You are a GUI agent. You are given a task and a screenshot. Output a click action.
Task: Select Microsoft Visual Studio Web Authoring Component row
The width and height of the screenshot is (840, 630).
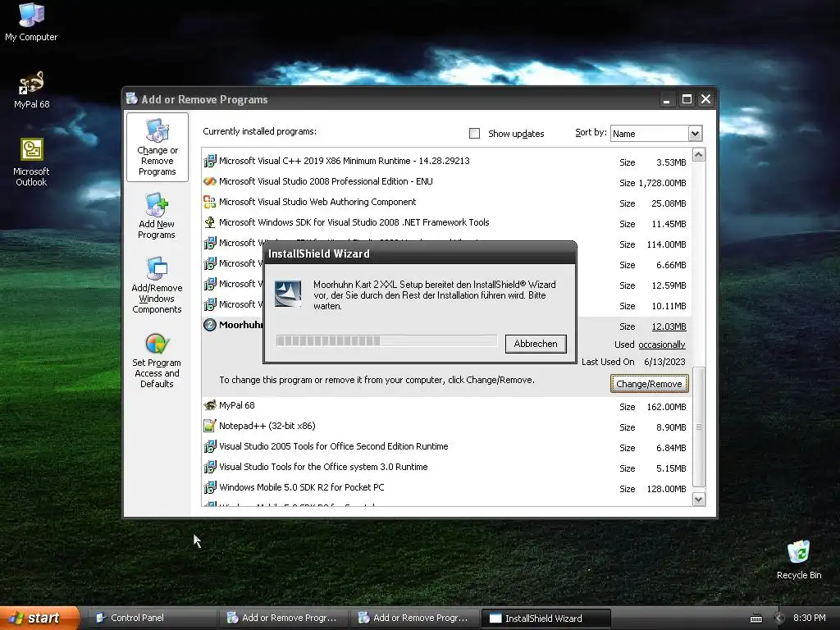click(x=446, y=202)
